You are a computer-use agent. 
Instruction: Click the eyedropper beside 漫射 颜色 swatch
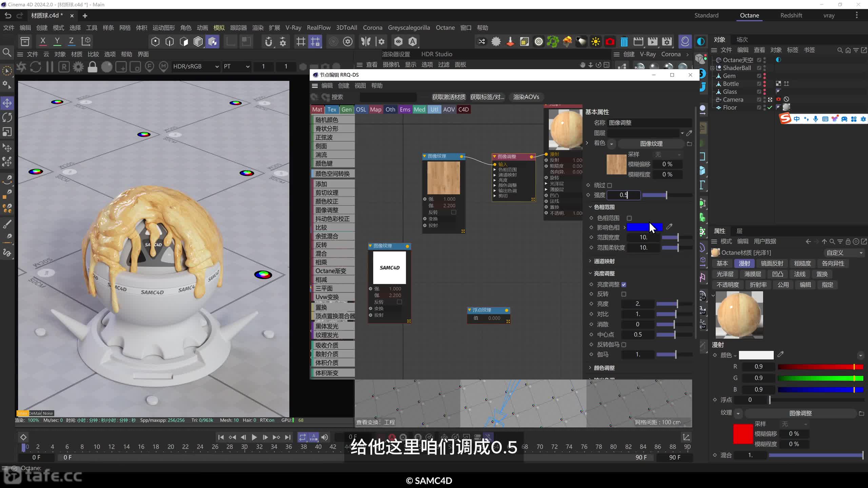point(781,354)
